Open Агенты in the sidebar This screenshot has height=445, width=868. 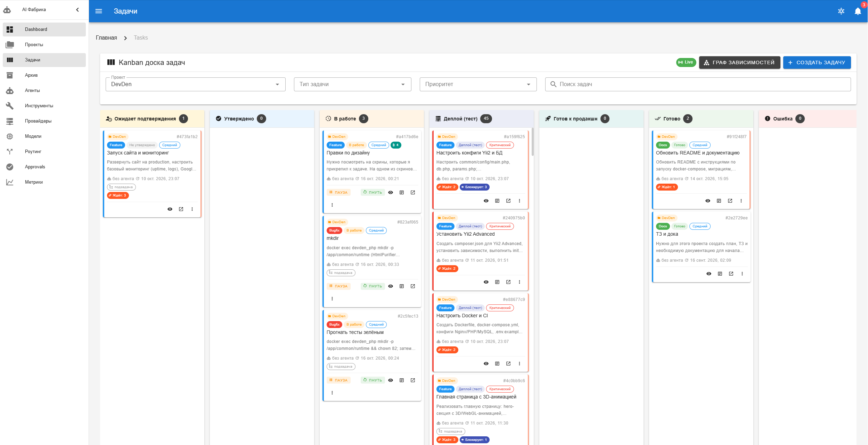point(44,91)
